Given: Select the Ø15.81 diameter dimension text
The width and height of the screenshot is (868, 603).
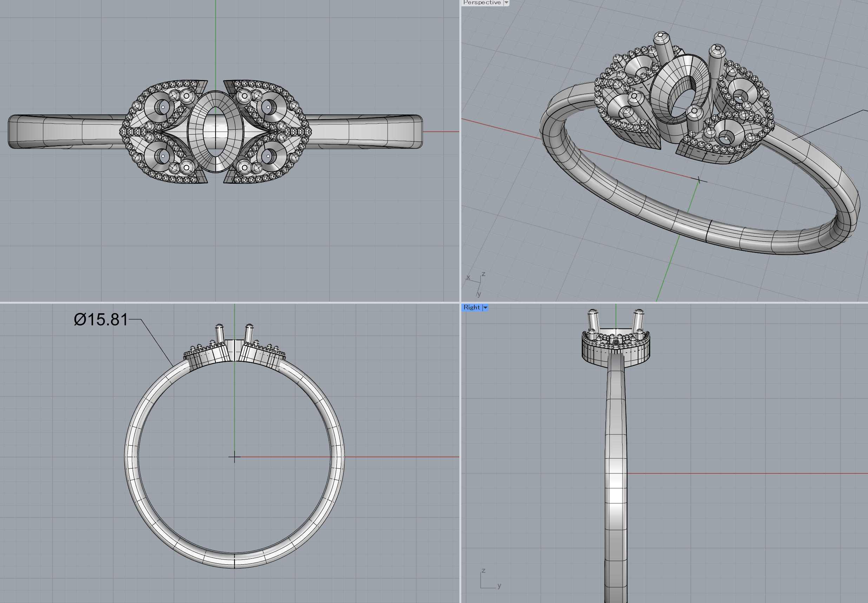Looking at the screenshot, I should coord(101,320).
